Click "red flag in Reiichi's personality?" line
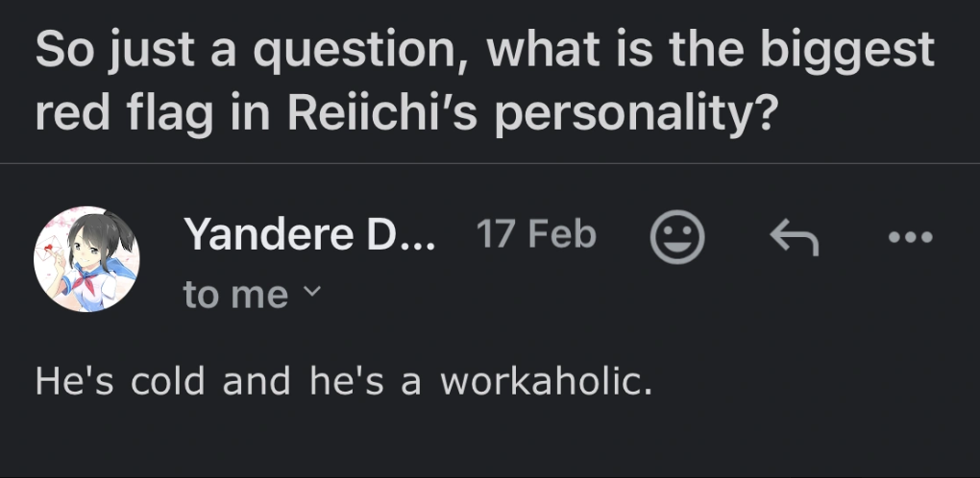This screenshot has height=478, width=980. pyautogui.click(x=405, y=114)
